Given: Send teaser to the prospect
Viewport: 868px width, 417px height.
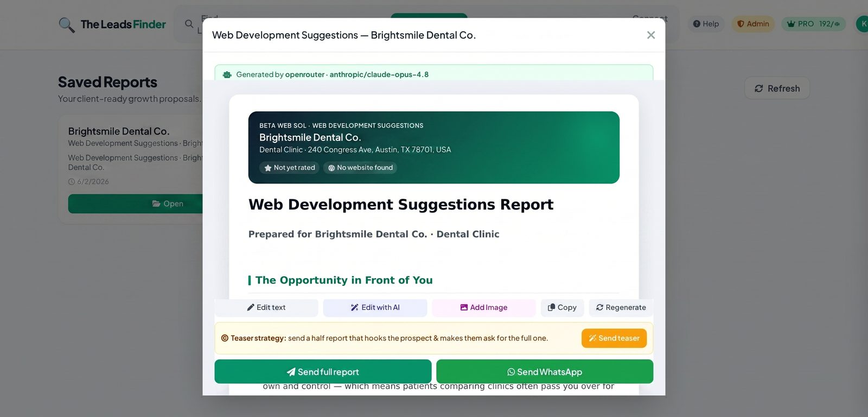Looking at the screenshot, I should tap(614, 338).
